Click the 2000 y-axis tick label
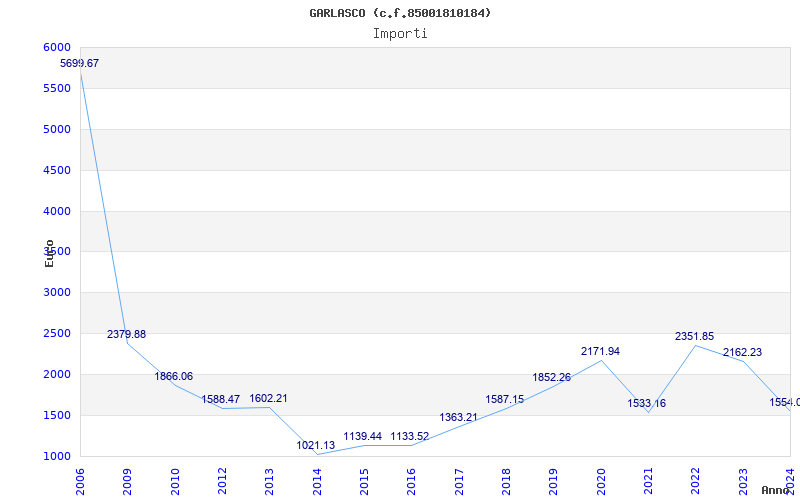The height and width of the screenshot is (500, 800). [56, 374]
